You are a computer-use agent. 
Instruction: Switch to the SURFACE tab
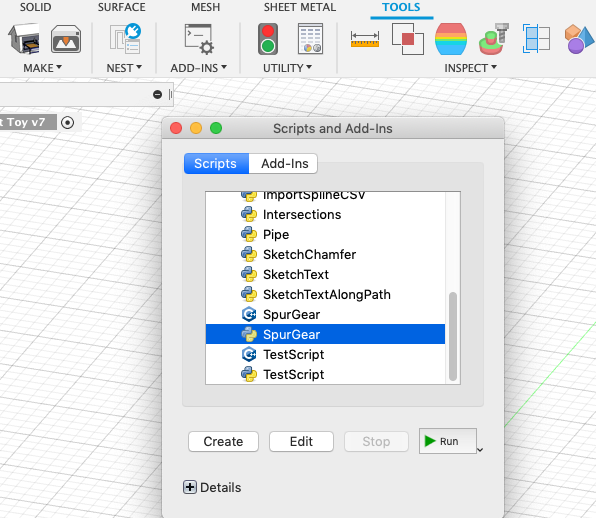tap(122, 7)
